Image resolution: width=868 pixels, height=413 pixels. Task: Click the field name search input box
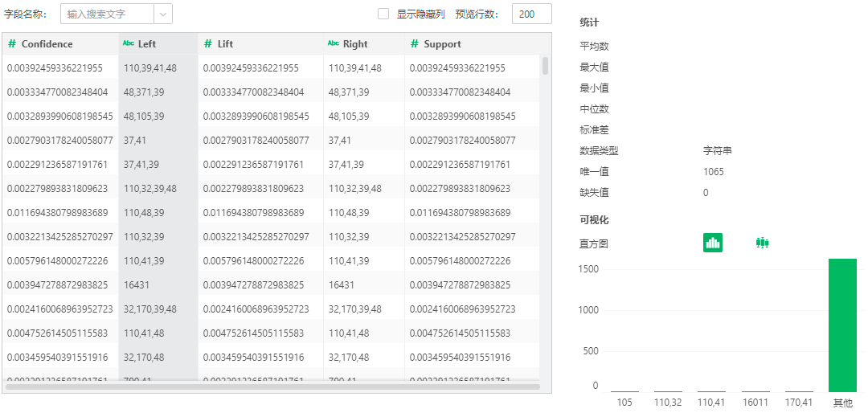pos(106,14)
